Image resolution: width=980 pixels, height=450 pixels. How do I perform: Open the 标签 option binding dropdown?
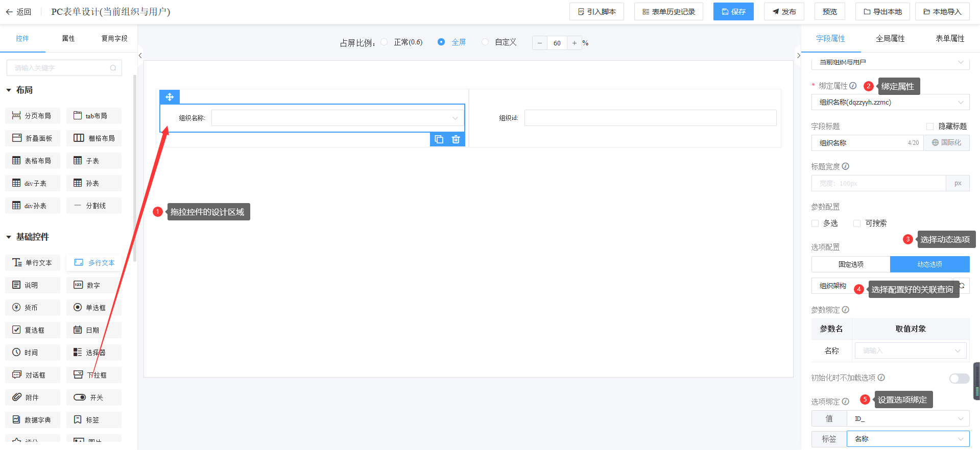point(907,439)
